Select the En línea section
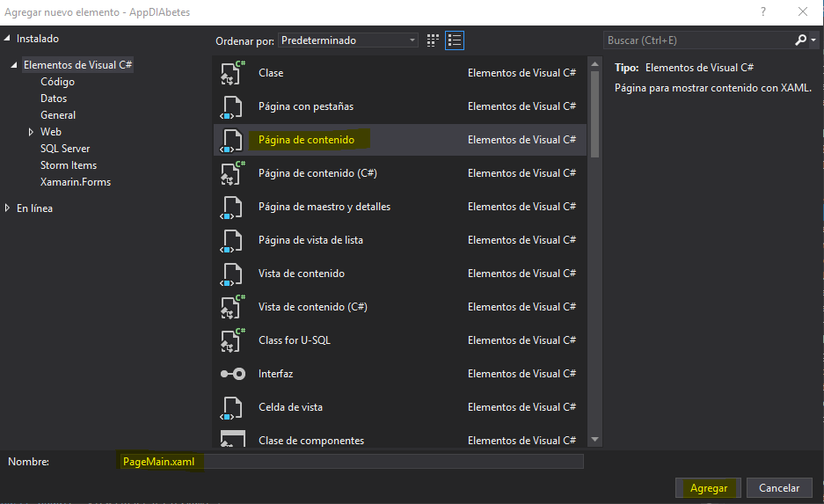 click(34, 208)
